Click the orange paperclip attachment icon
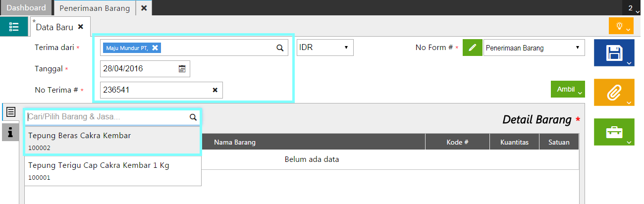 [x=614, y=92]
